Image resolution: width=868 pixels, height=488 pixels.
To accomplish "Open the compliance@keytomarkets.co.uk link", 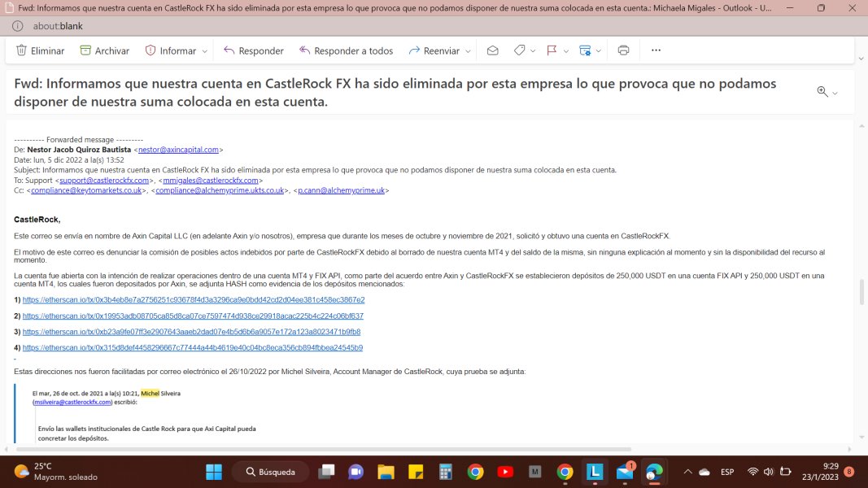I will pos(86,190).
